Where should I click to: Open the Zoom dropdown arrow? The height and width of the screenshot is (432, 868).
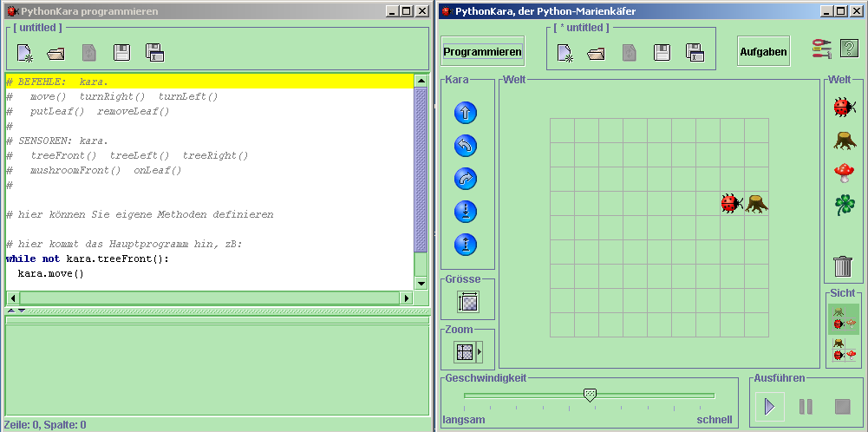pyautogui.click(x=480, y=351)
